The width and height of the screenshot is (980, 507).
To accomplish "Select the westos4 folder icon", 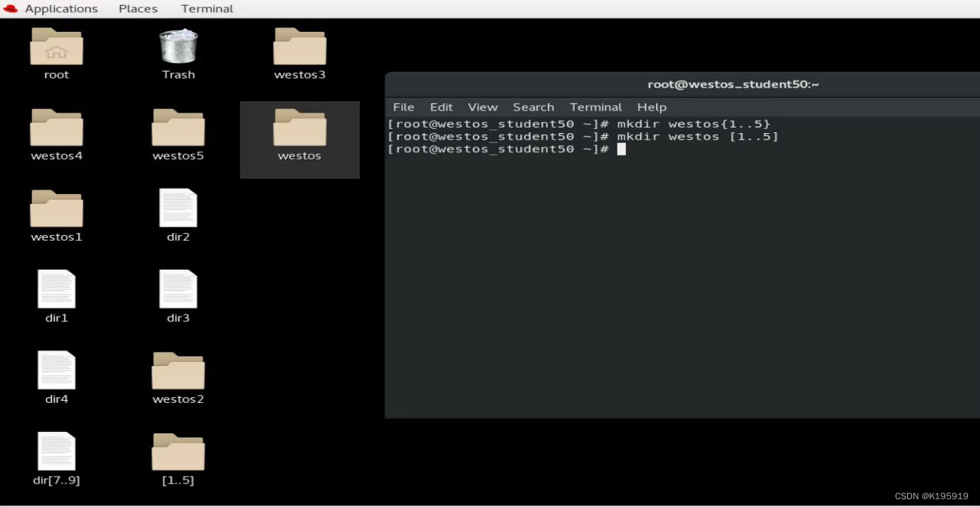I will (x=57, y=127).
